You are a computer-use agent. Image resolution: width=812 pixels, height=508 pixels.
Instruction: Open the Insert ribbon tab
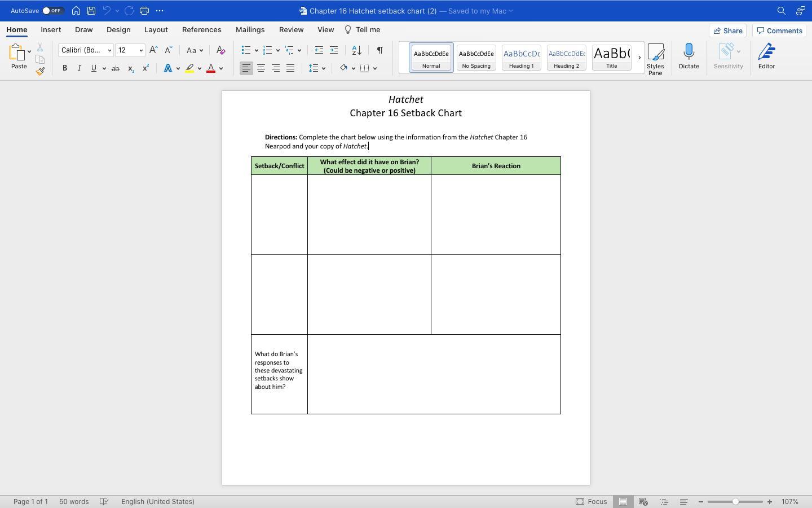click(51, 29)
